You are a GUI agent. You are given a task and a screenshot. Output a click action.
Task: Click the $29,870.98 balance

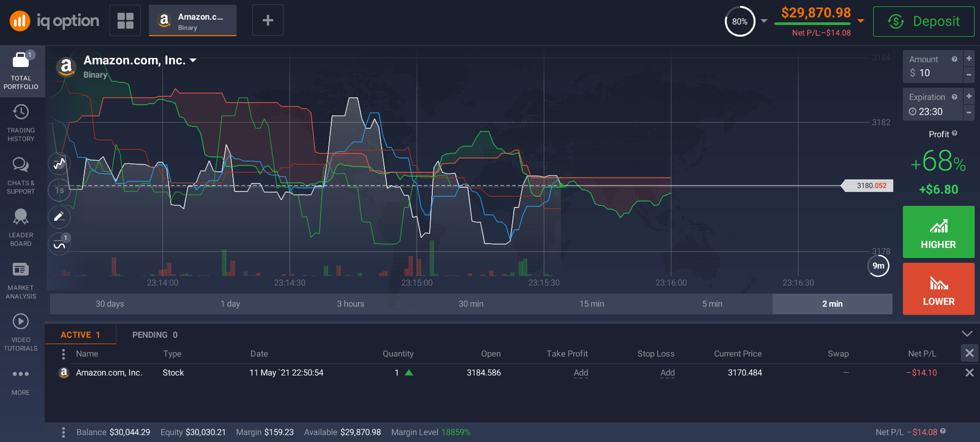[x=816, y=13]
